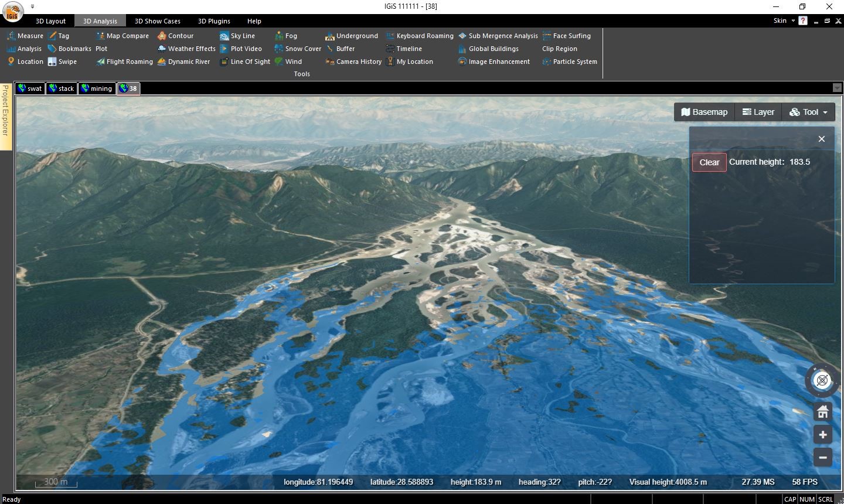
Task: Open Sub Mergence Analysis
Action: [x=498, y=36]
